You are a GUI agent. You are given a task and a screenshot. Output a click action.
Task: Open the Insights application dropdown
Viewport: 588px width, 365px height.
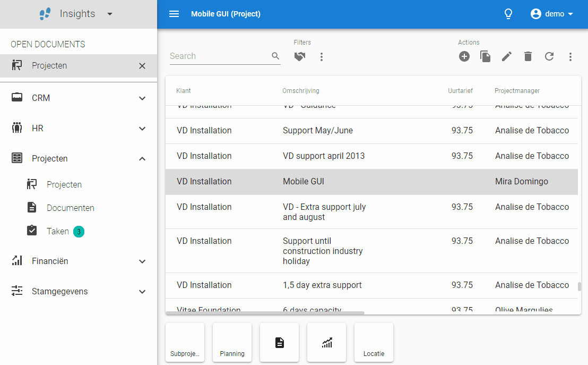click(x=110, y=14)
